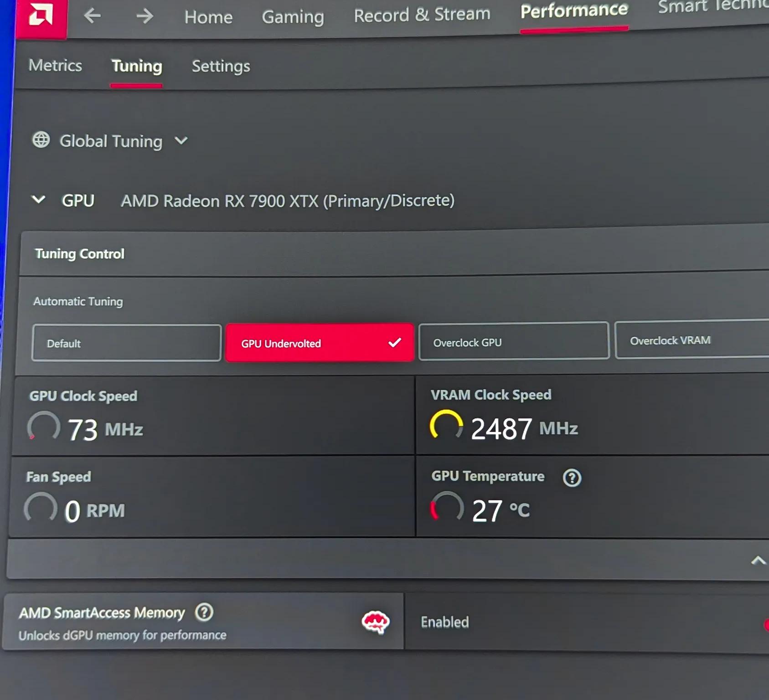Click the 2487 MHz value
769x700 pixels.
(x=524, y=428)
